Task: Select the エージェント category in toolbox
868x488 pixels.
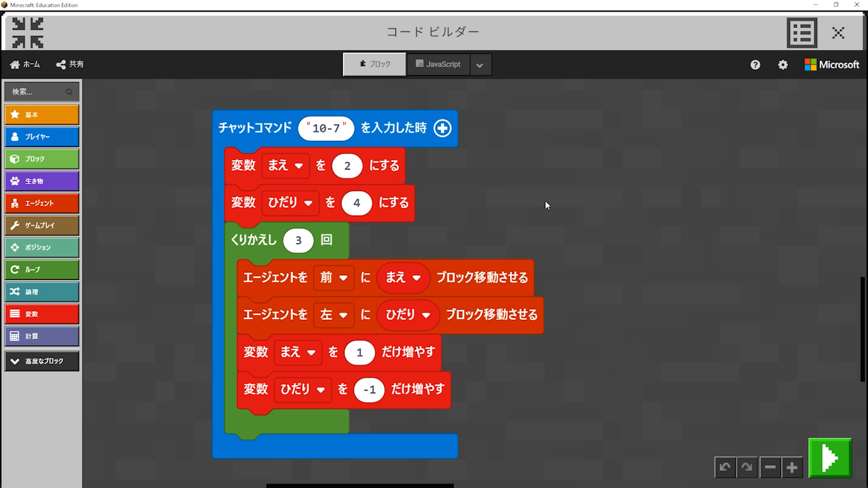Action: 42,203
